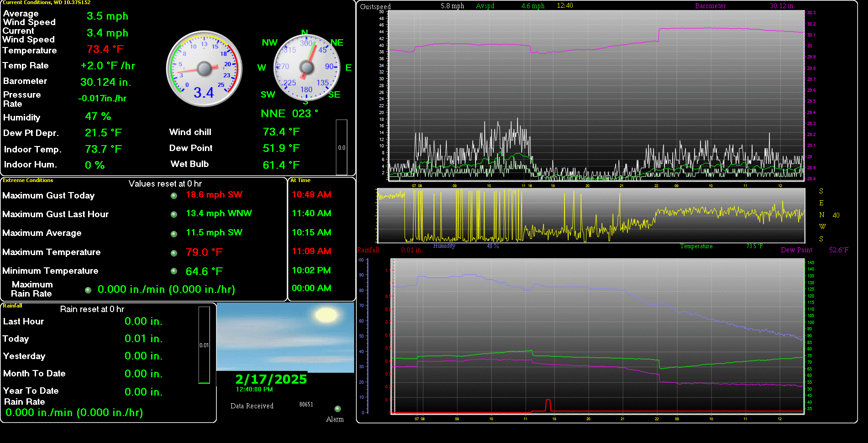Click the Alarm indicator light
This screenshot has height=443, width=868.
[x=338, y=409]
